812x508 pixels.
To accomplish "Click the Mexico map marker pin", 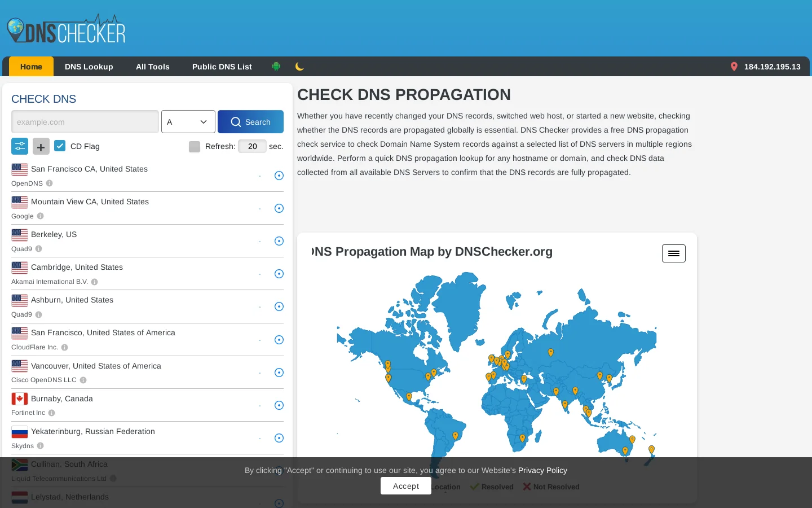I will click(x=409, y=397).
